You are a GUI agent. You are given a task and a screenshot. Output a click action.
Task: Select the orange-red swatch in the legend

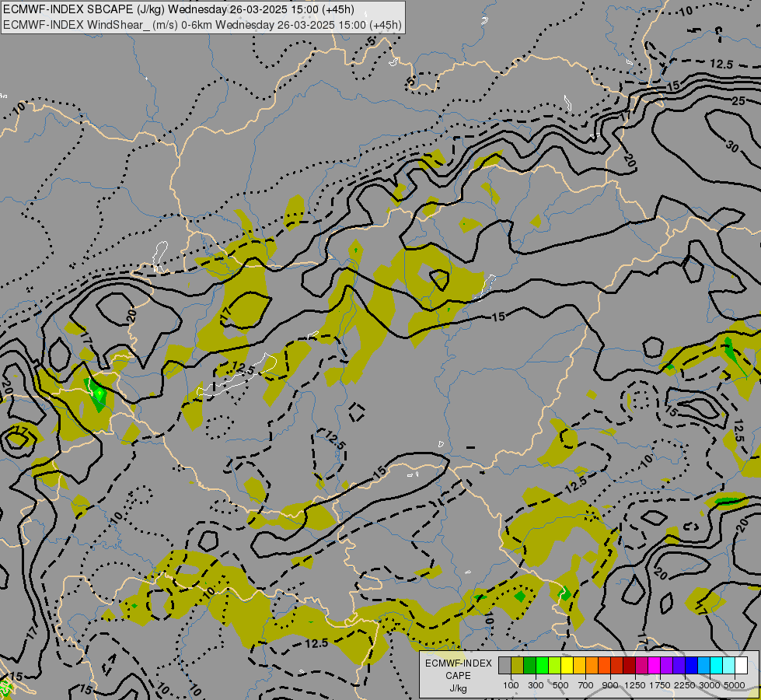click(x=604, y=666)
